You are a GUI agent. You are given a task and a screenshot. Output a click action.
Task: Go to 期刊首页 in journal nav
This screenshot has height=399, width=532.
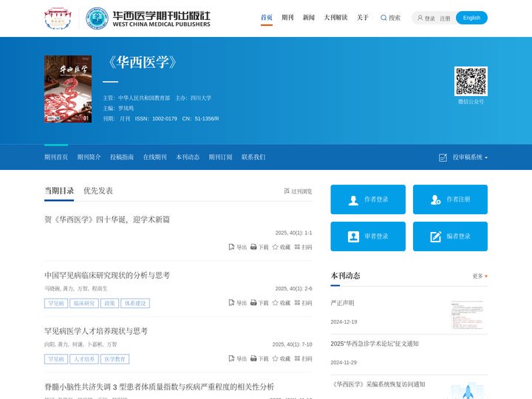pos(56,157)
